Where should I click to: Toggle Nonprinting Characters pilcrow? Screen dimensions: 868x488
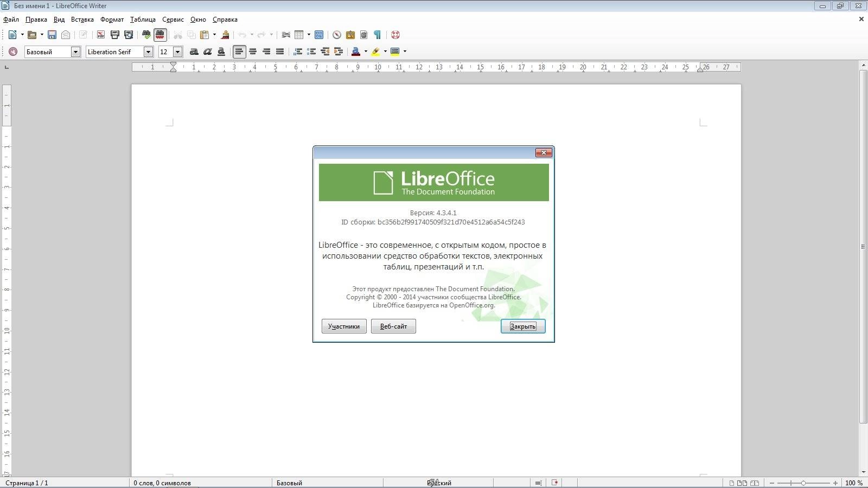coord(378,35)
